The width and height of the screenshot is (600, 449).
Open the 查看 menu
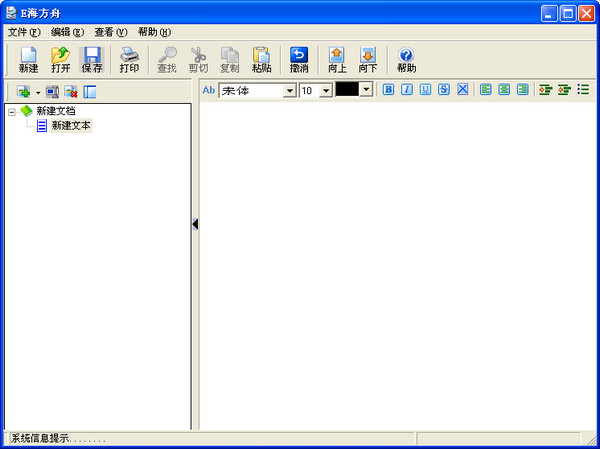110,32
